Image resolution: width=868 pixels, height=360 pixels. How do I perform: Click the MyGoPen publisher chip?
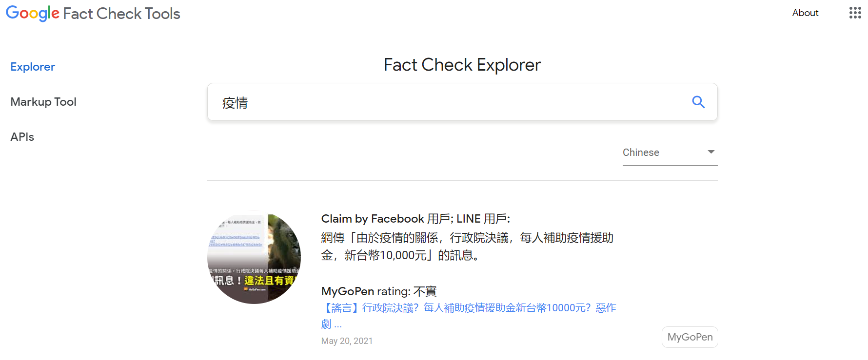pos(690,337)
